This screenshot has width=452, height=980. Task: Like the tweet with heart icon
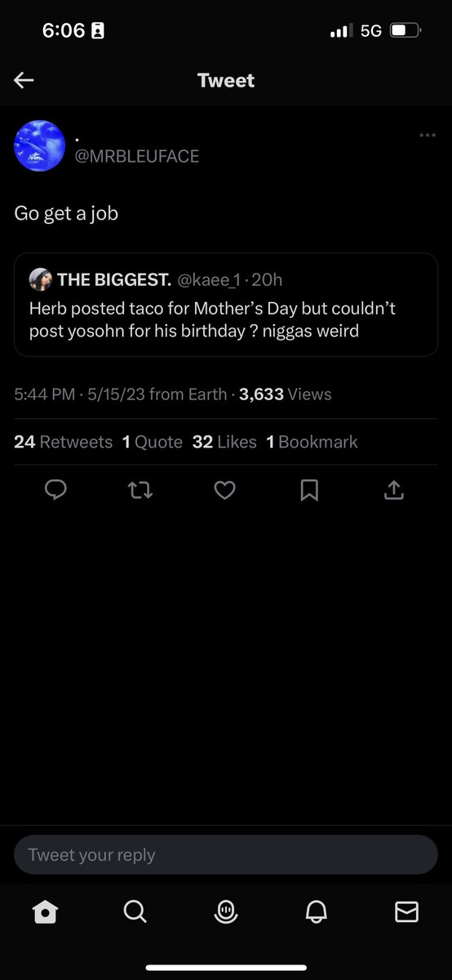click(225, 489)
